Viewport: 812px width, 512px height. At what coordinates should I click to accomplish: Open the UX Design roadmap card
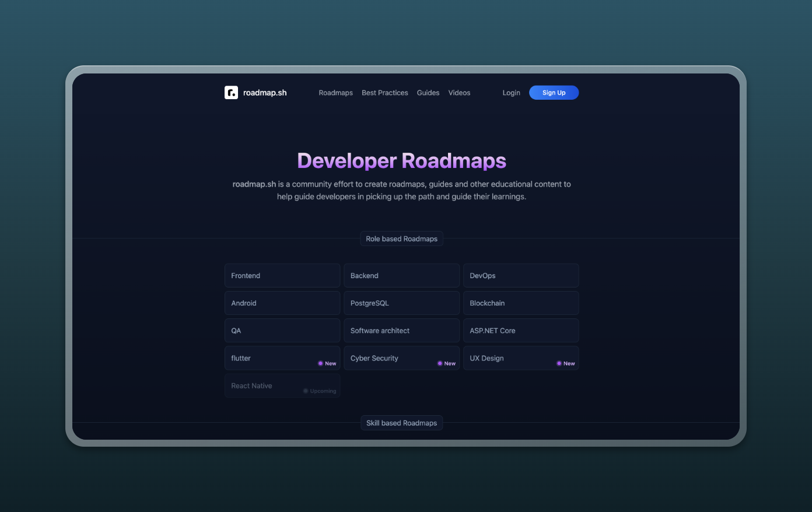(521, 358)
